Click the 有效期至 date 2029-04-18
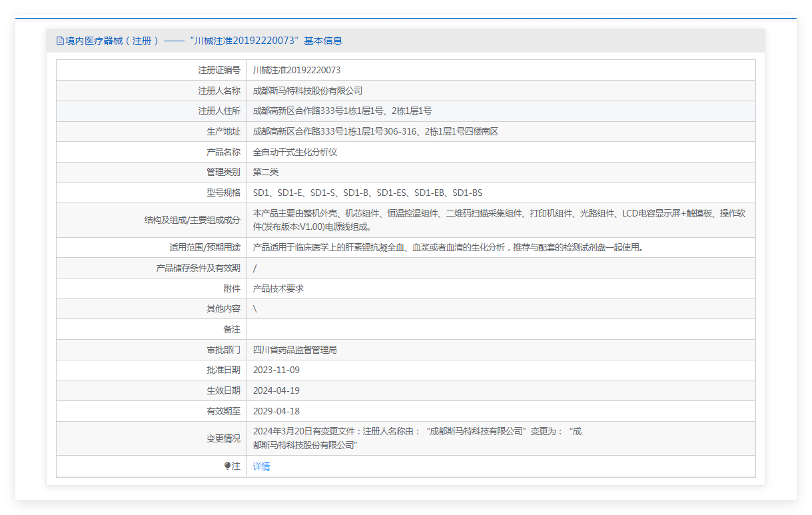This screenshot has width=812, height=515. 276,411
